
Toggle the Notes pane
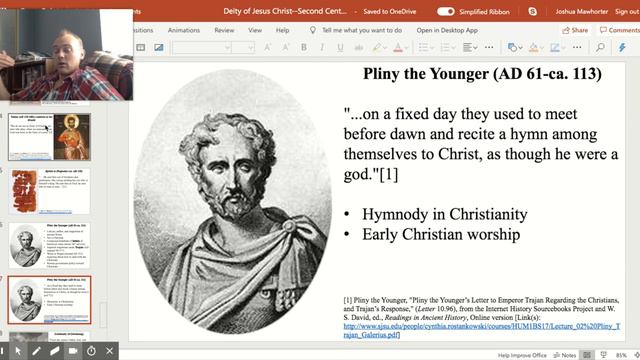pos(564,355)
